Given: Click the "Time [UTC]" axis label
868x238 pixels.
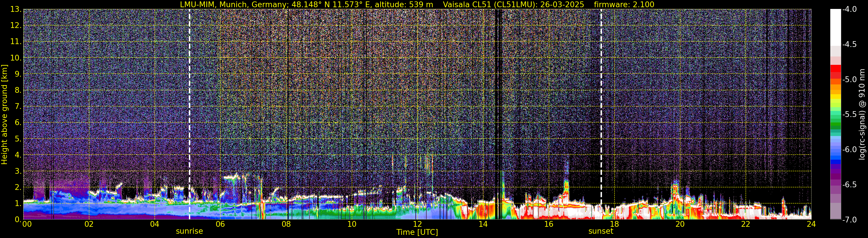Looking at the screenshot, I should tap(417, 232).
